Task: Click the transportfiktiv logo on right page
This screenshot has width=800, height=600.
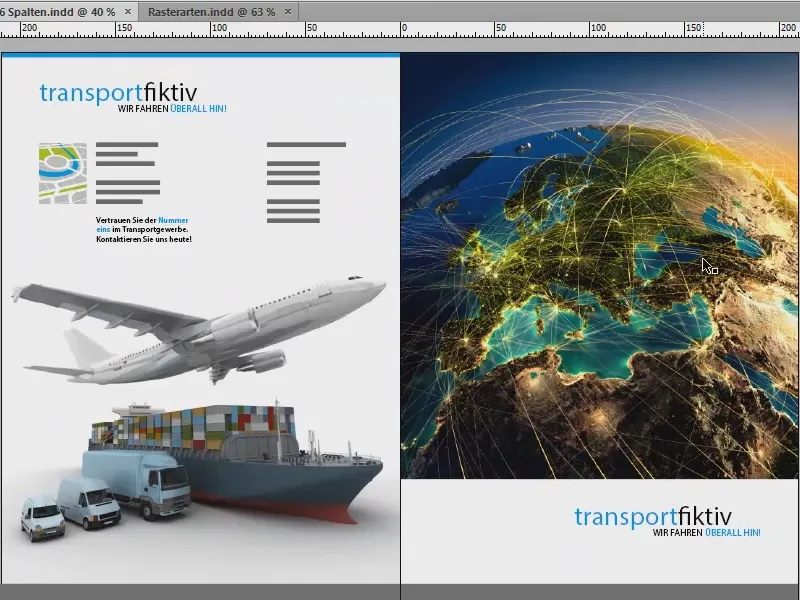Action: (x=653, y=517)
